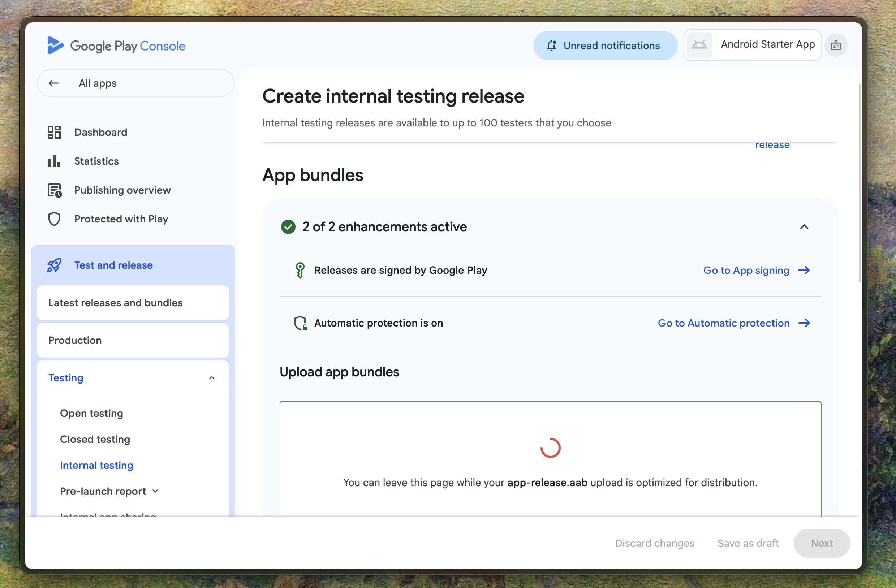Click the upload progress spinner

click(x=550, y=447)
